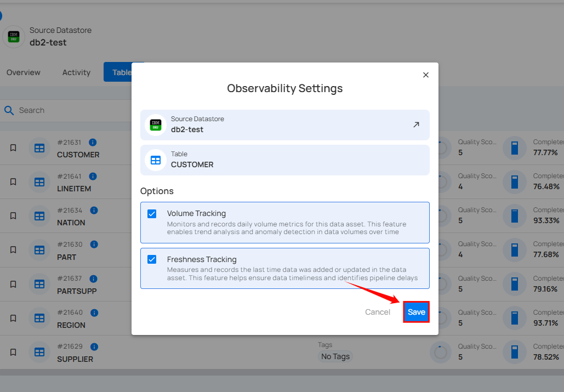This screenshot has width=564, height=392.
Task: Click the SUPPLIER quality score ring
Action: coord(441,352)
